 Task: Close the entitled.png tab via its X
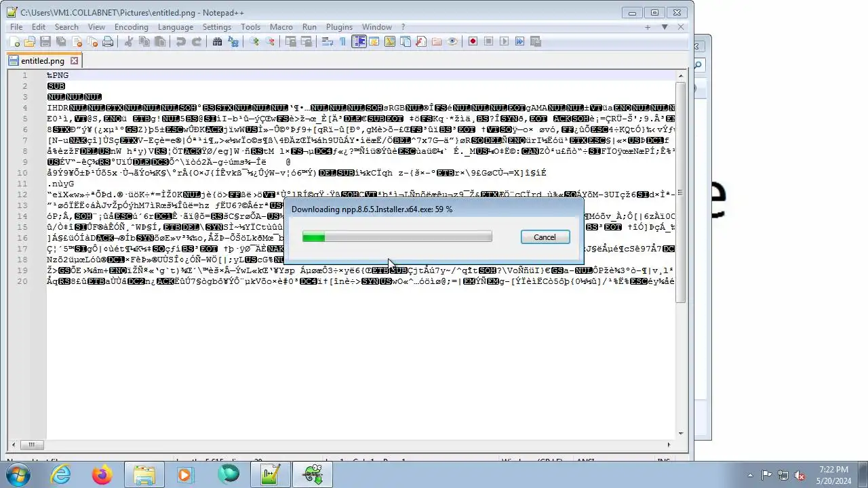click(75, 61)
